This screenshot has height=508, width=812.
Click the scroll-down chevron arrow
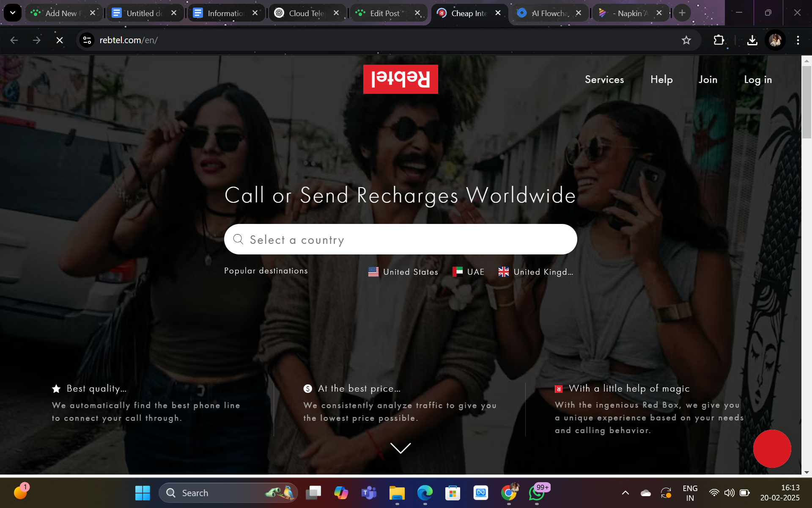401,448
